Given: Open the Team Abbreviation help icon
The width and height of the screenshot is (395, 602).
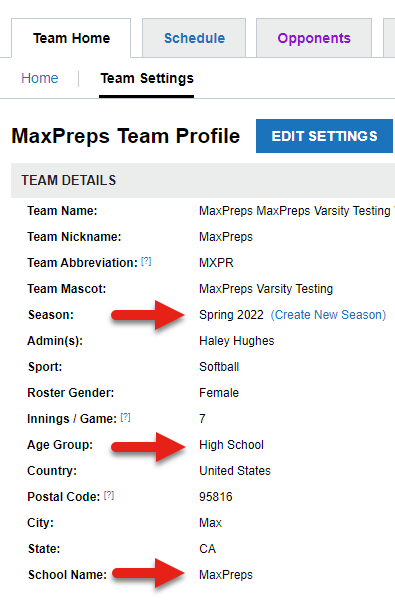Looking at the screenshot, I should [146, 261].
